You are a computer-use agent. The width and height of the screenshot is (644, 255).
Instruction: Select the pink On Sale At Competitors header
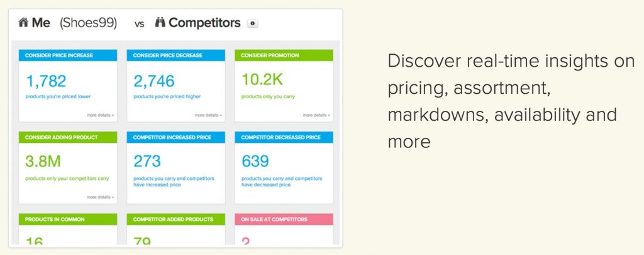pos(284,219)
